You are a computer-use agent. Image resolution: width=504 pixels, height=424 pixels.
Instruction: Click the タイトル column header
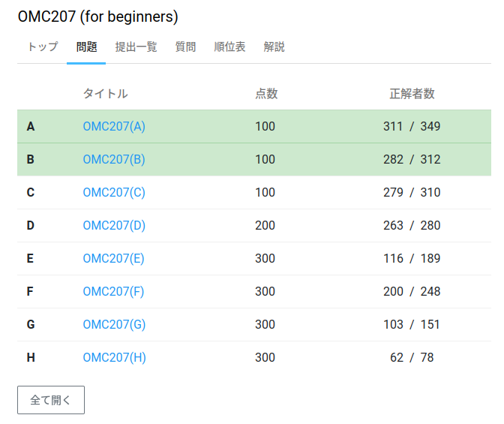[x=106, y=94]
